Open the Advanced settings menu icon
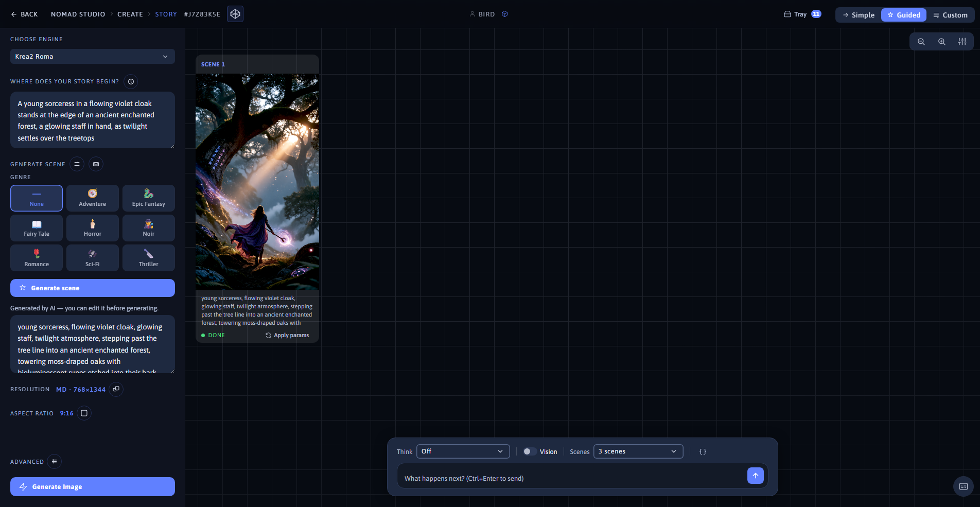This screenshot has height=507, width=980. pyautogui.click(x=55, y=462)
